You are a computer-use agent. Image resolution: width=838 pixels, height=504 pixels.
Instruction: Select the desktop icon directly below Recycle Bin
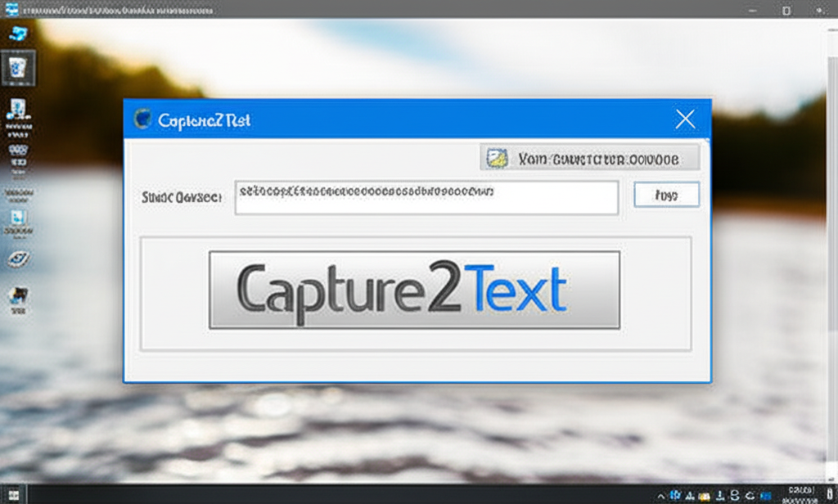click(17, 113)
